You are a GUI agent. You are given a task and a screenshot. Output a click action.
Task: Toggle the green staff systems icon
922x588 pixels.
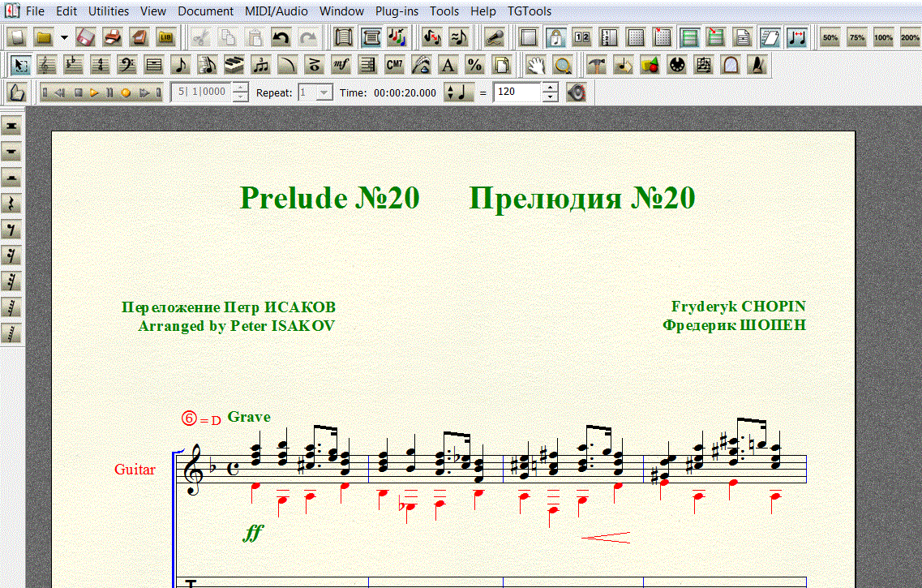coord(689,37)
